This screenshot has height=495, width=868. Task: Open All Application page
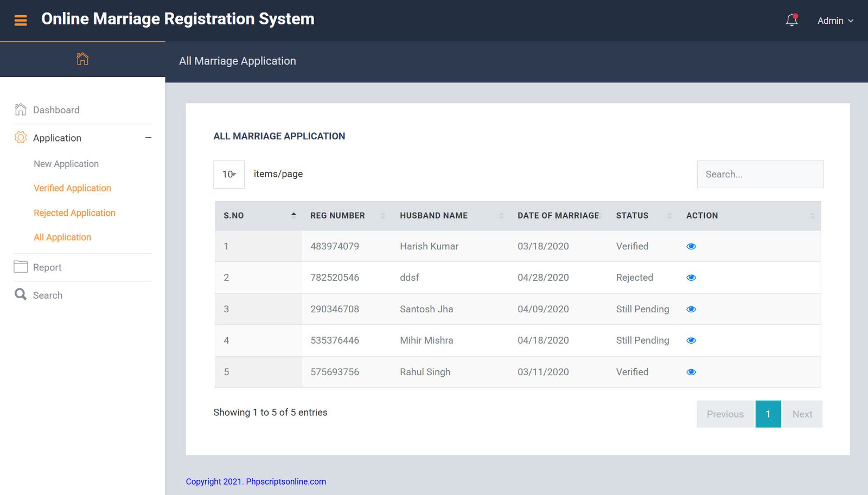tap(62, 237)
